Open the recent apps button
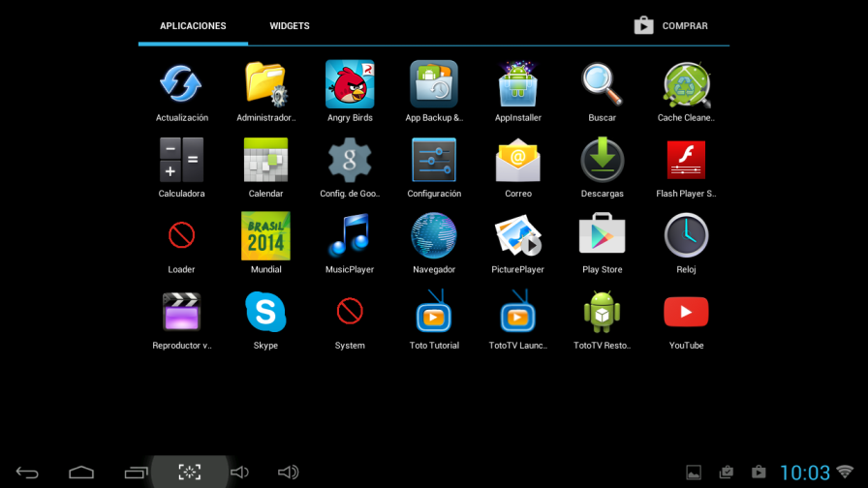This screenshot has width=868, height=488. pyautogui.click(x=136, y=473)
